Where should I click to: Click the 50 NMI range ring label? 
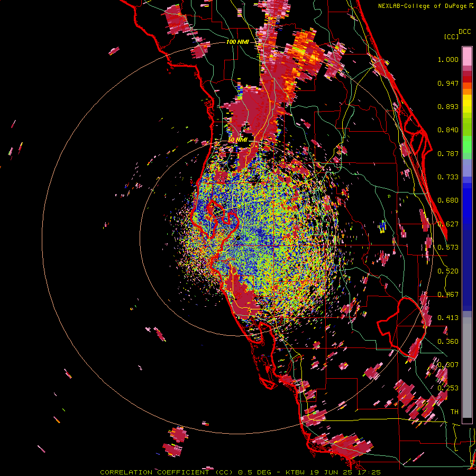coord(237,140)
